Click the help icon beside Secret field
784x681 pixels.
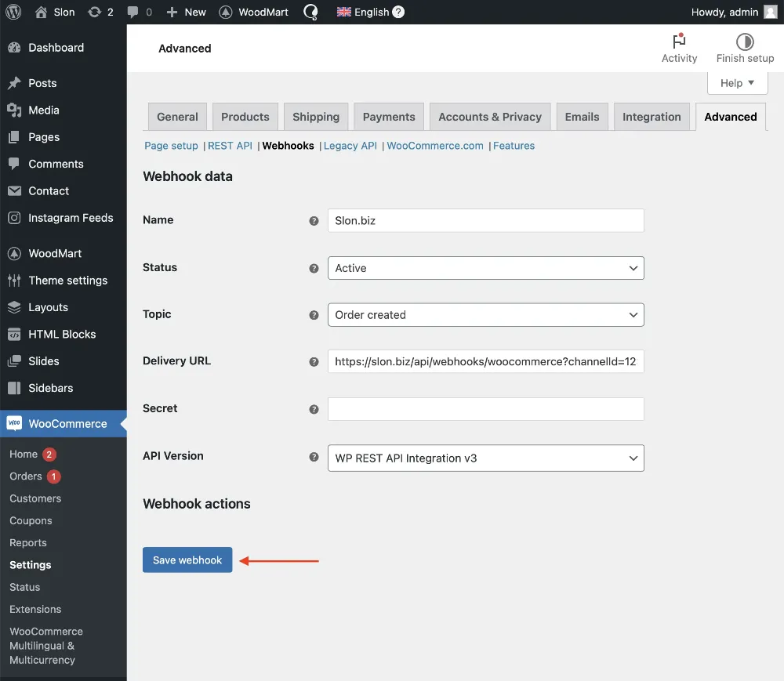pyautogui.click(x=314, y=409)
